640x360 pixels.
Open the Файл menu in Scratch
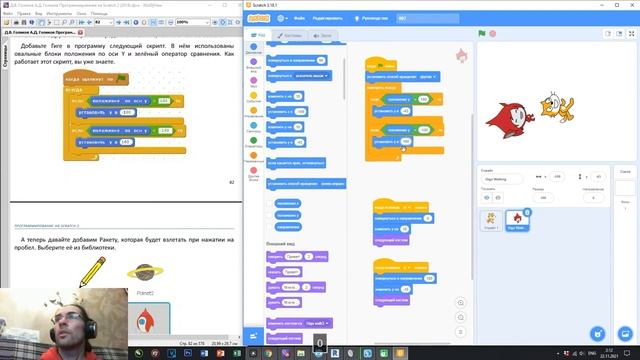tap(299, 18)
